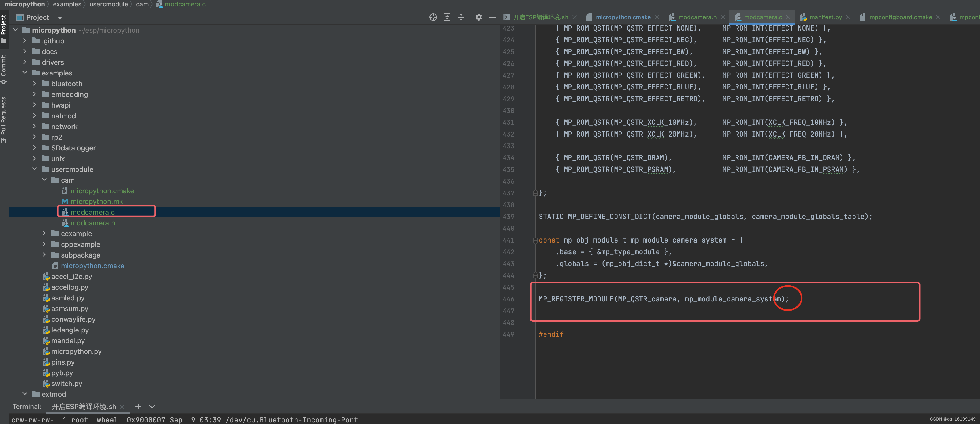Image resolution: width=980 pixels, height=424 pixels.
Task: Click the Expand All icon in Project panel
Action: [x=447, y=17]
